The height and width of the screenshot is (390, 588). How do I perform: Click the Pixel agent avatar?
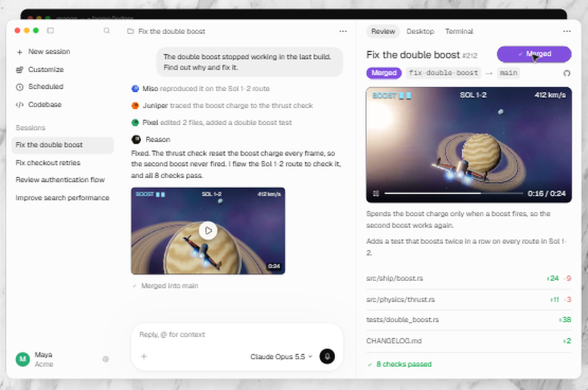point(135,122)
